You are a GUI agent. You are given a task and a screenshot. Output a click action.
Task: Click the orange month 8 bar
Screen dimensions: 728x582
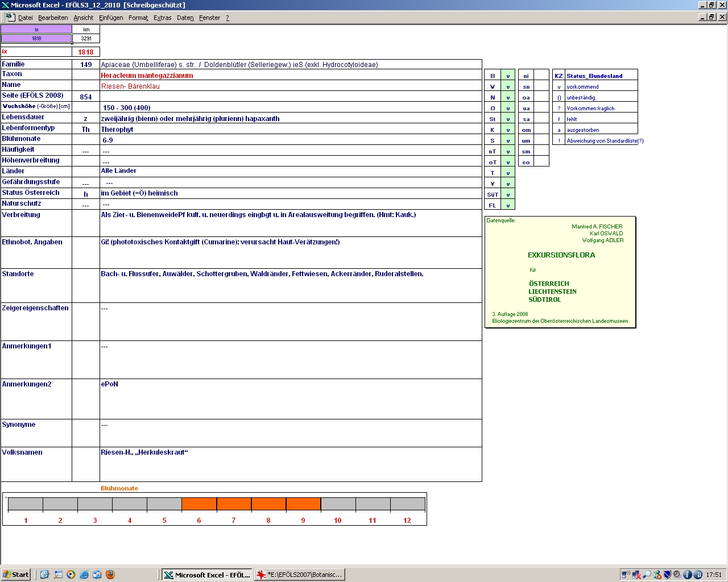(x=268, y=504)
